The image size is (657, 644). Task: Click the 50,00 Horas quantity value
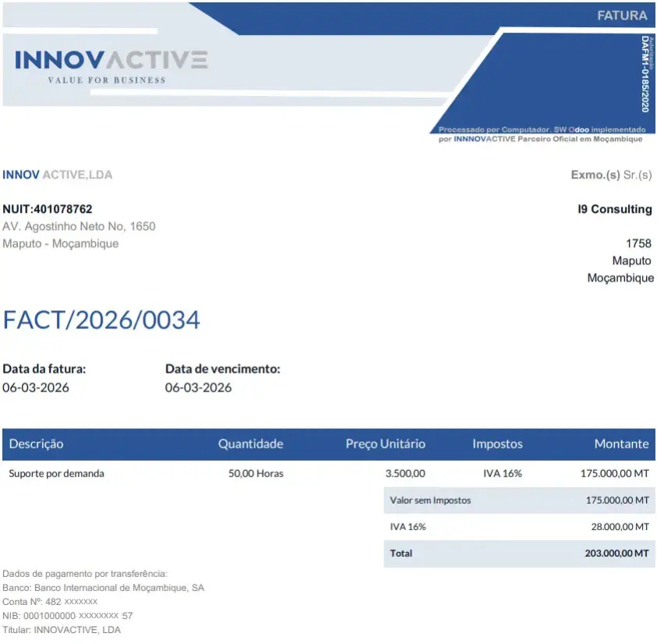[256, 473]
